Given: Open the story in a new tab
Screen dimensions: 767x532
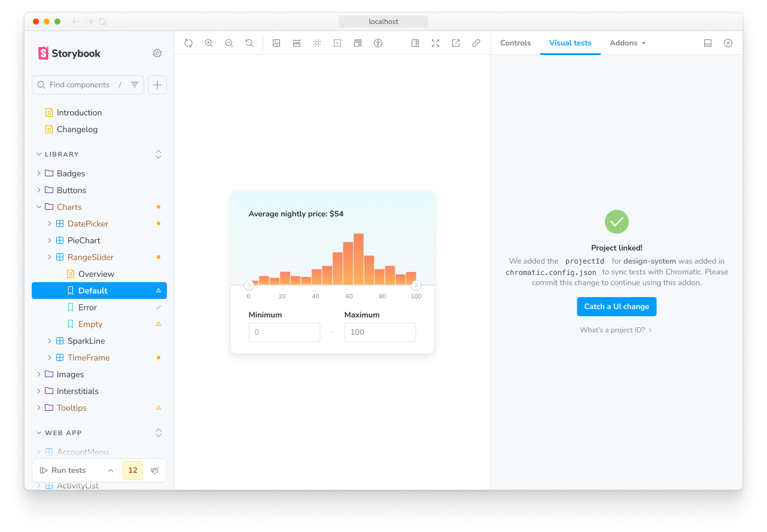Looking at the screenshot, I should tap(456, 43).
